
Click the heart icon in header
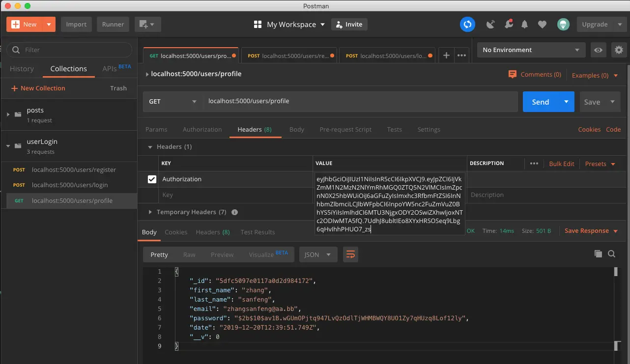(542, 24)
